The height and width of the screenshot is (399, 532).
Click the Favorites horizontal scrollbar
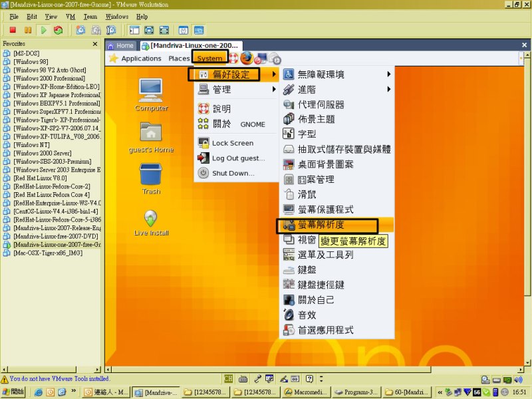(51, 369)
